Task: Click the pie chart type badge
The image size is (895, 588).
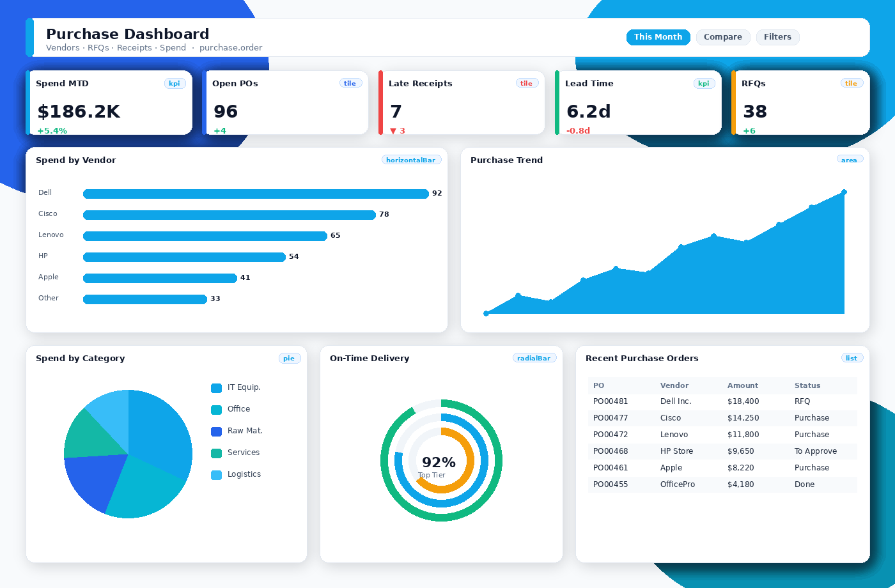Action: 289,358
